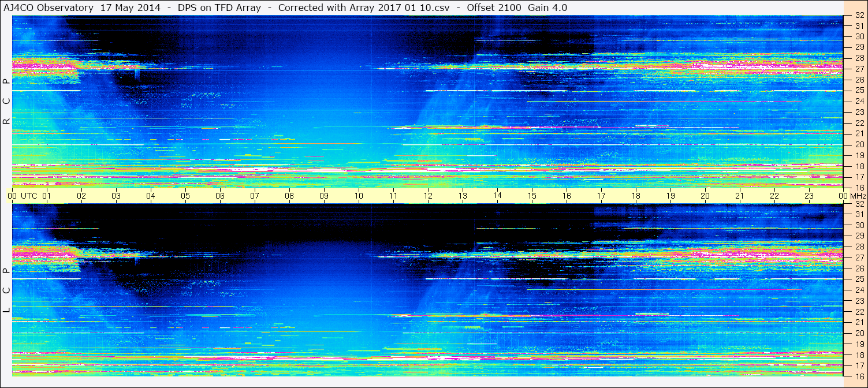Select the 19 hour tick on time axis
868x388 pixels.
pos(670,196)
